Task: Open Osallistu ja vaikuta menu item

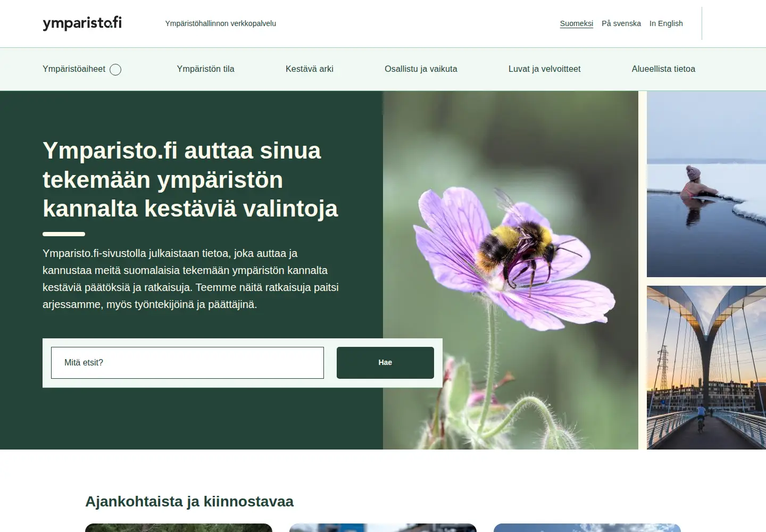Action: (421, 69)
